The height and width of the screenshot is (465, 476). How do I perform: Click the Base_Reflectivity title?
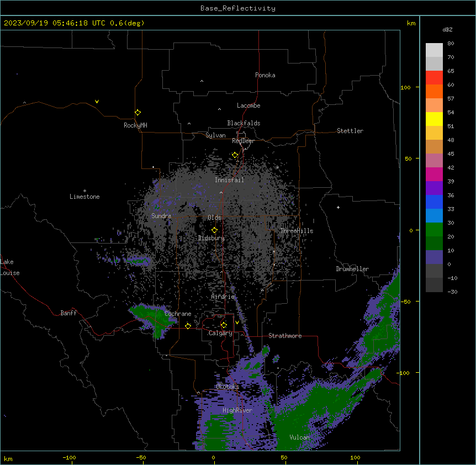coord(238,8)
